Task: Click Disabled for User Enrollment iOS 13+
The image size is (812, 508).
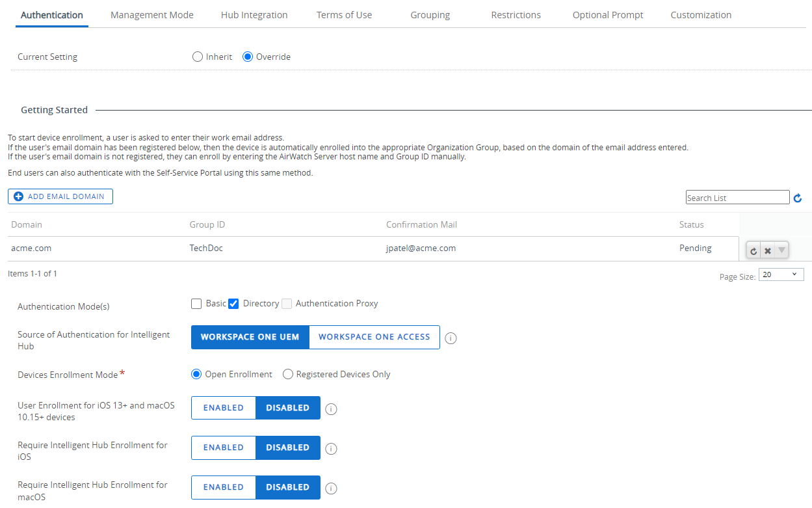Action: [288, 408]
